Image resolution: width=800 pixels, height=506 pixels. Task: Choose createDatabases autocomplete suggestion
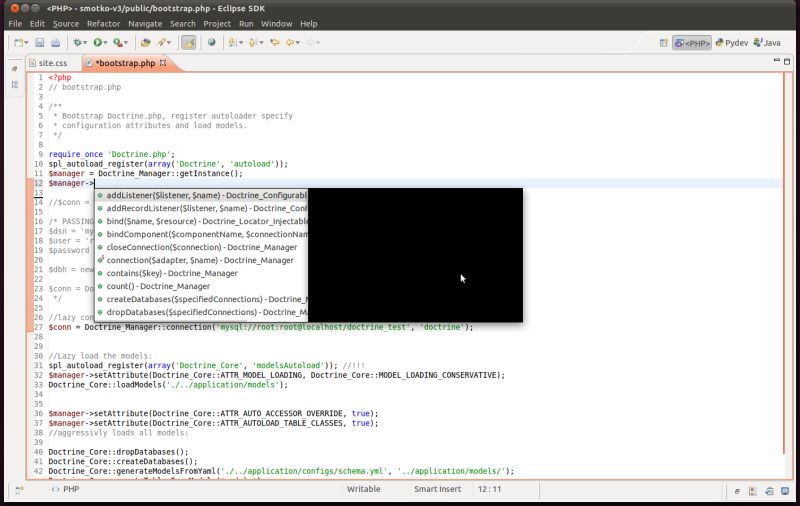coord(202,299)
